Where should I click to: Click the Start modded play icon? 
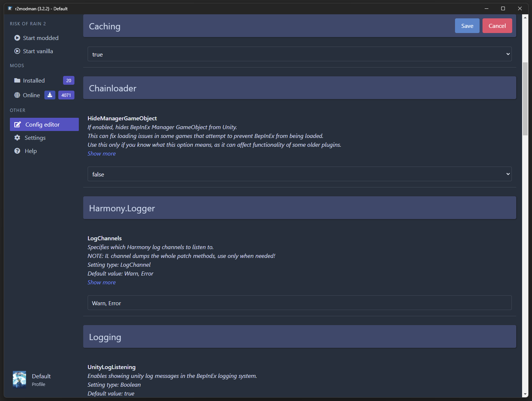17,38
